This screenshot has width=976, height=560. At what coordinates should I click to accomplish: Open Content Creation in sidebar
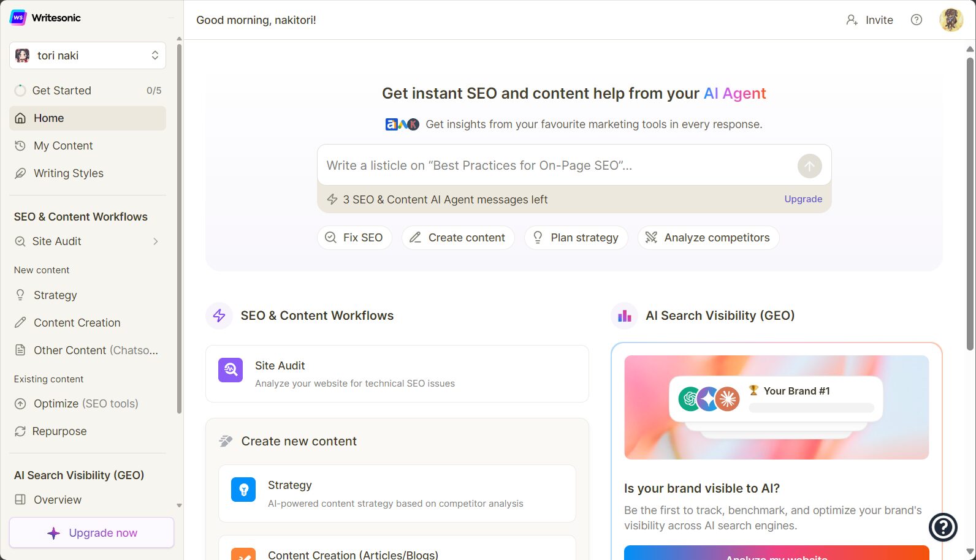coord(88,323)
